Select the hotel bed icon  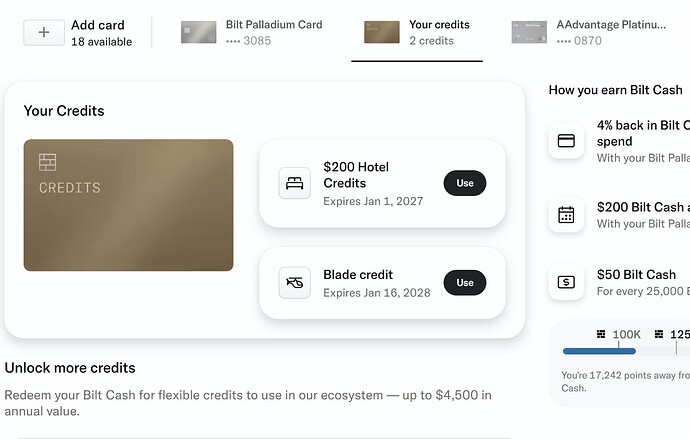294,183
